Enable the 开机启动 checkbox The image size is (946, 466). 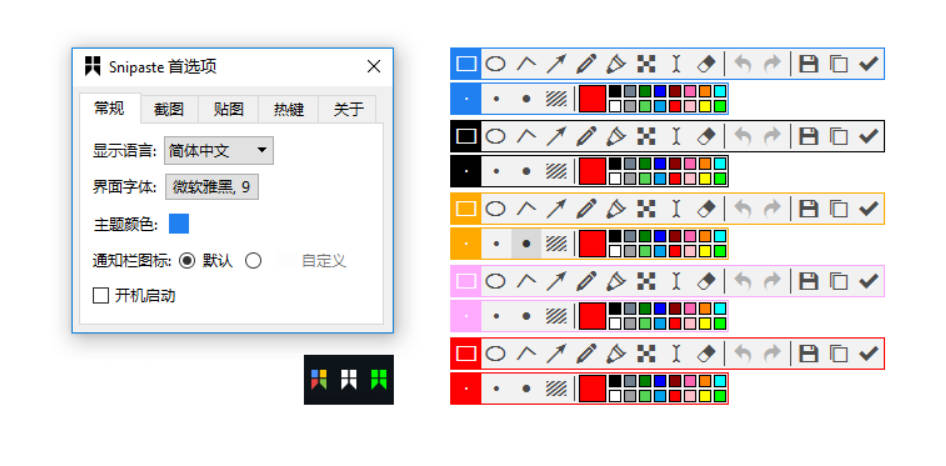(x=101, y=296)
